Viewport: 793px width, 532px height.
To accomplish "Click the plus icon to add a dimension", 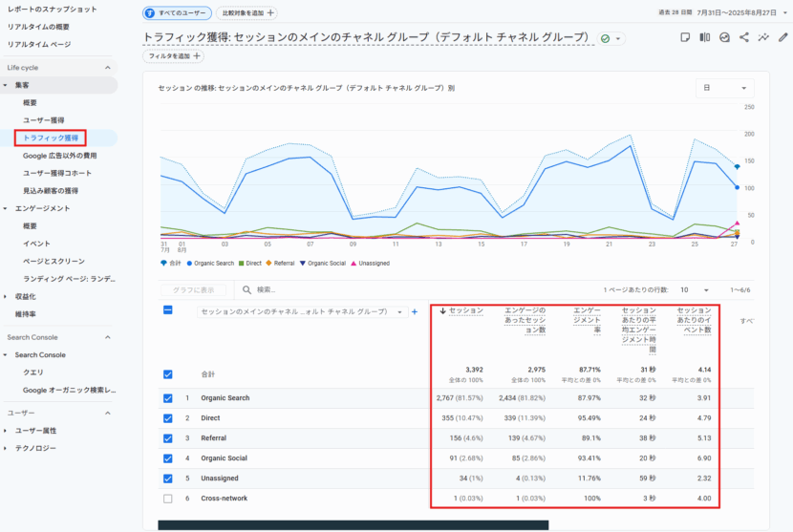I will pos(414,312).
